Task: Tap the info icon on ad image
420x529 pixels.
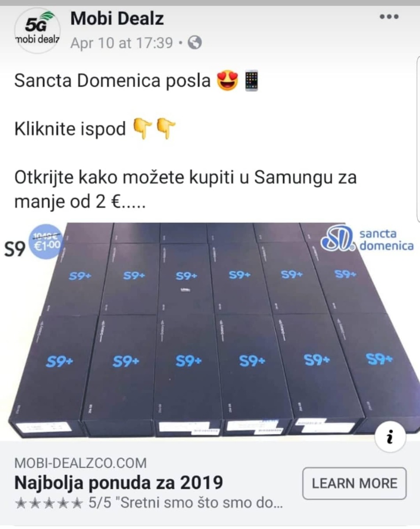Action: click(390, 437)
